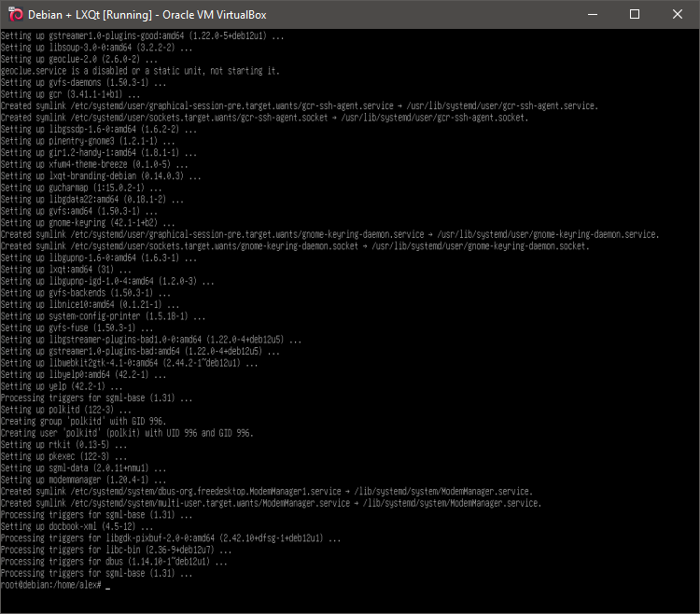Click the line 'Setting up lxqt-branding-debian'
This screenshot has height=614, width=700.
101,175
